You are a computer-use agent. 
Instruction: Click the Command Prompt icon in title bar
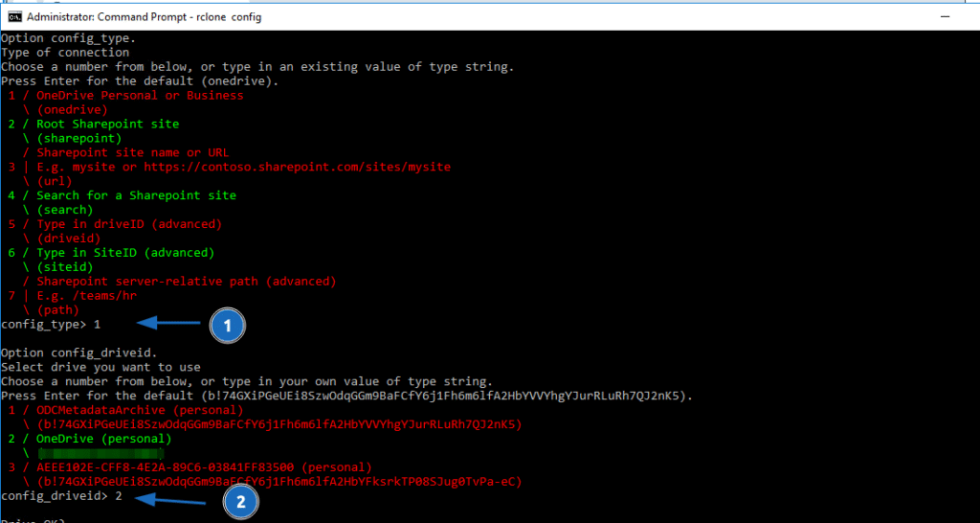14,16
